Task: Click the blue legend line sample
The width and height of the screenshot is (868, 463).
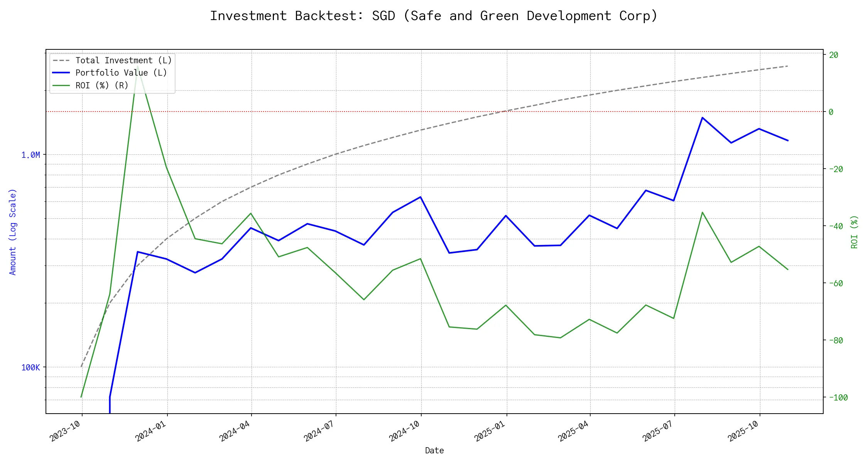Action: click(61, 73)
